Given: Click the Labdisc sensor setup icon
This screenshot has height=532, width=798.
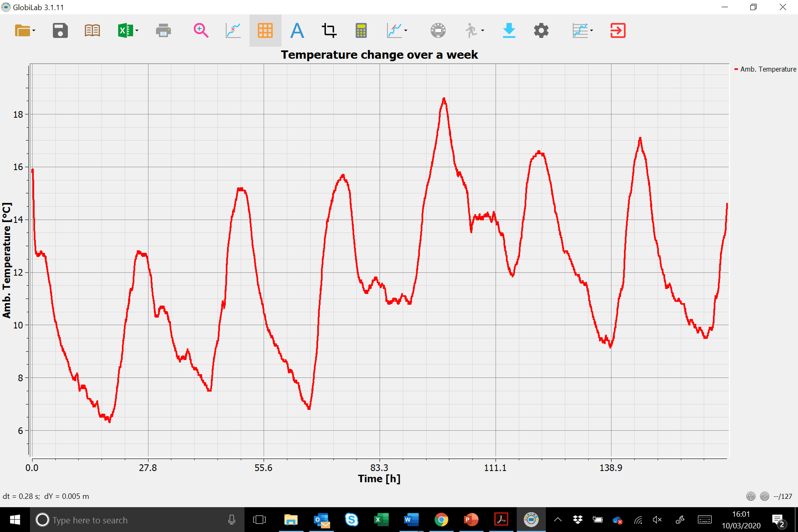Looking at the screenshot, I should click(438, 31).
